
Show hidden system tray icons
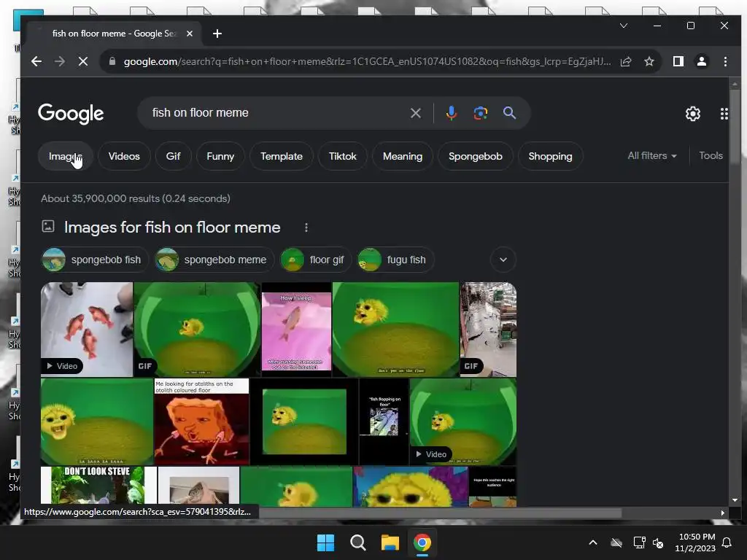pos(592,542)
